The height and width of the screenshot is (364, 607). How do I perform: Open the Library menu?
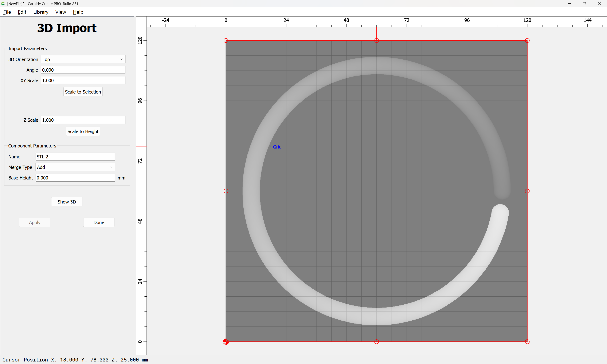tap(41, 12)
